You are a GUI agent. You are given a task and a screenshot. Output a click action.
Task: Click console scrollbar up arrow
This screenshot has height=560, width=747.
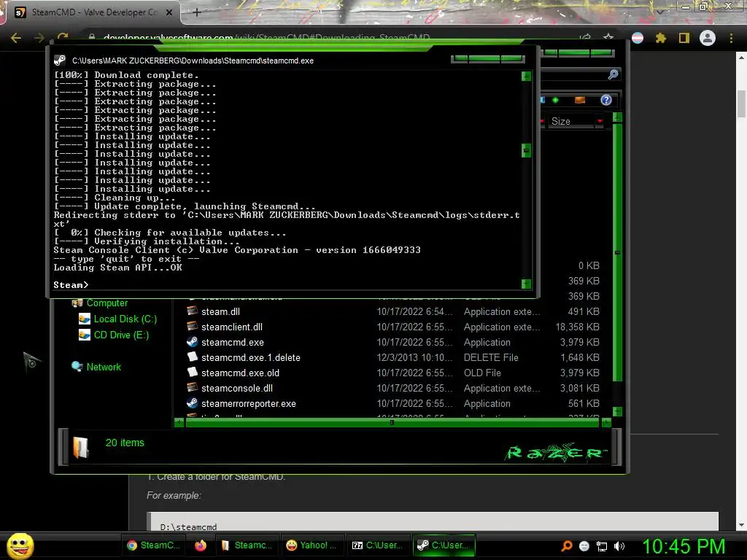click(527, 76)
